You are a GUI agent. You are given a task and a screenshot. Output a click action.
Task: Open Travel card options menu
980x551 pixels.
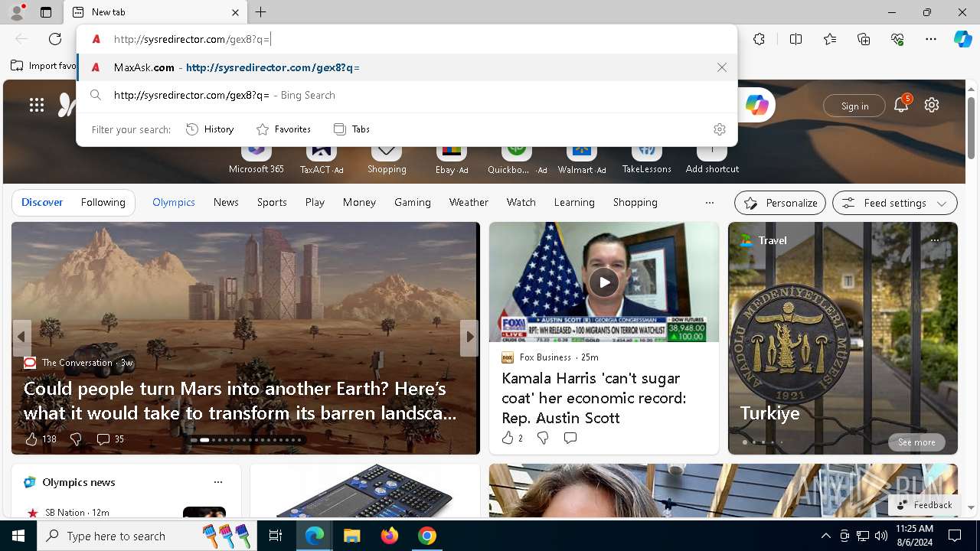(934, 240)
